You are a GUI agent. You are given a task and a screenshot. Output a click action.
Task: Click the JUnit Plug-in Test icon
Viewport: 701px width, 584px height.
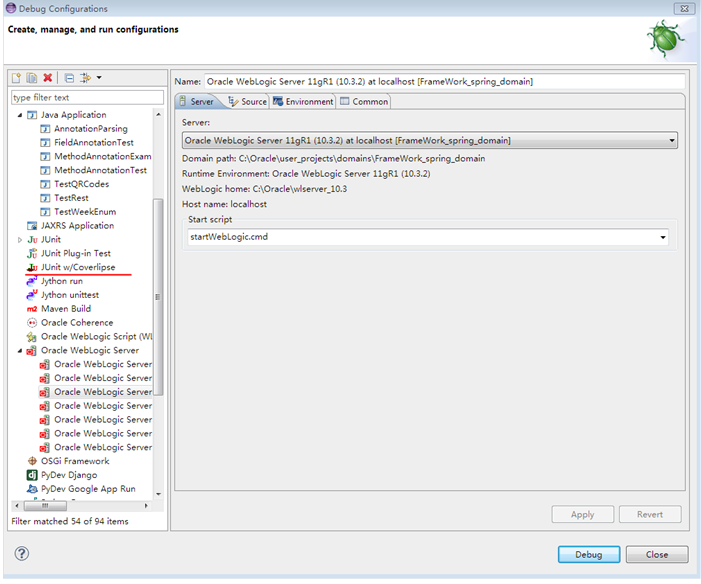(32, 254)
